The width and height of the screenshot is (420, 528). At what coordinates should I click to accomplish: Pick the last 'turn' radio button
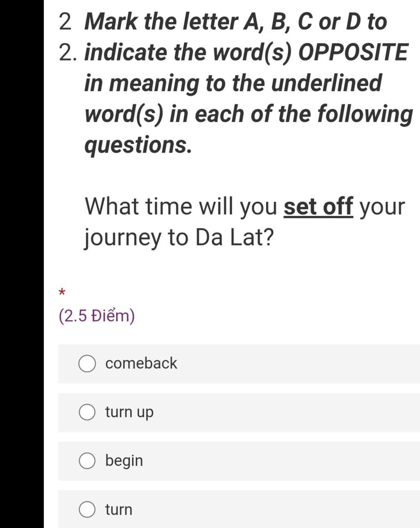coord(87,510)
